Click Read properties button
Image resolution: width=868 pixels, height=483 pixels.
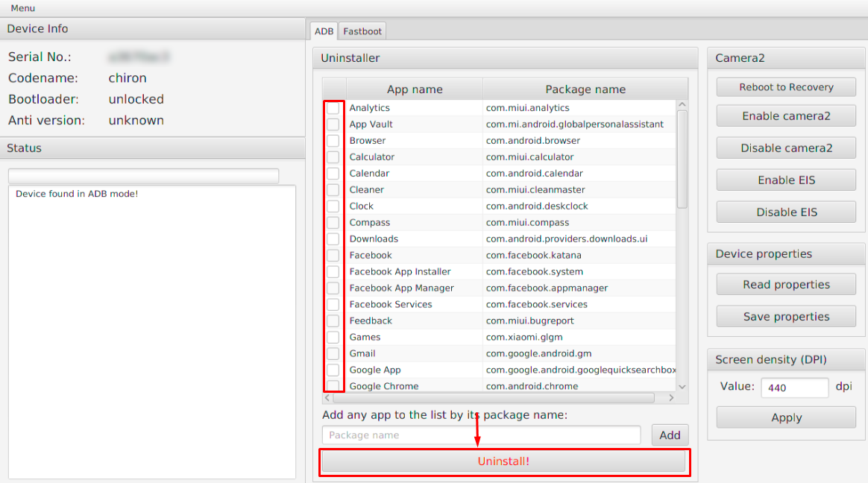786,285
